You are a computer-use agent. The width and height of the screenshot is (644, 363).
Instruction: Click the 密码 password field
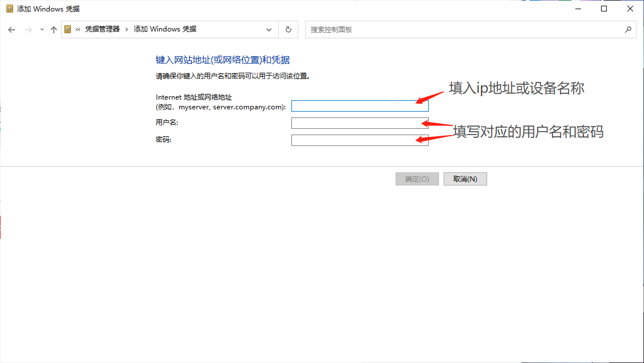coord(359,140)
